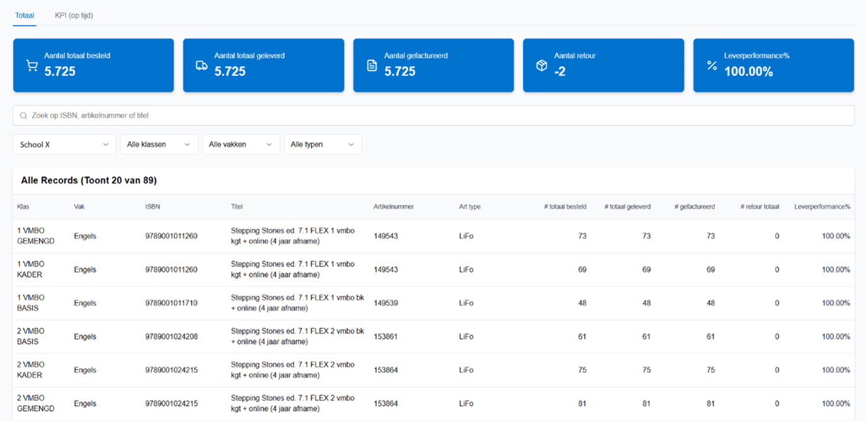This screenshot has width=868, height=423.
Task: Click the Engels cell in 1 VMBO BASIS row
Action: [x=85, y=303]
